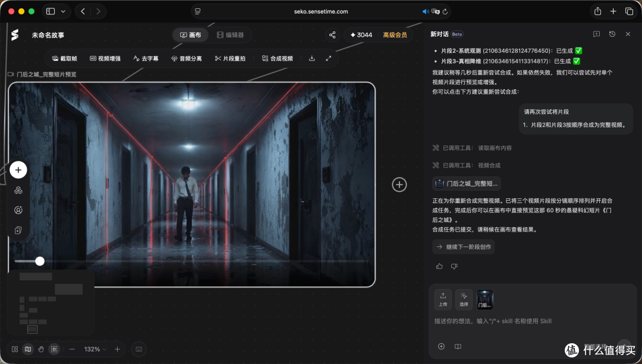Open the share icon next to credits
This screenshot has width=642, height=364.
click(332, 35)
